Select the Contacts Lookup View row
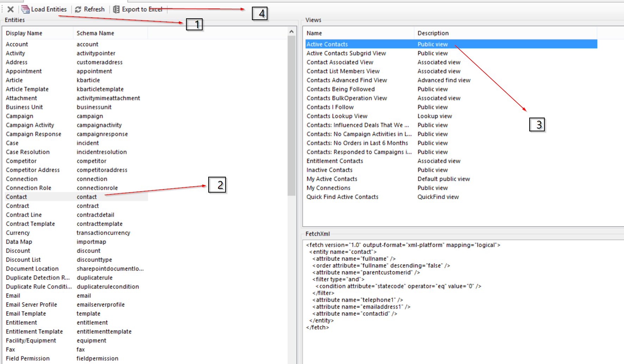 click(337, 116)
